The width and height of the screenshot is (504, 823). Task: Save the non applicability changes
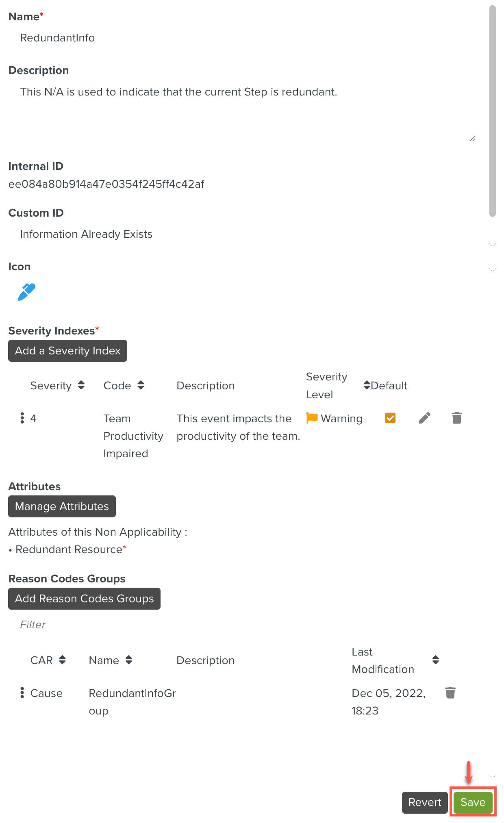[473, 802]
